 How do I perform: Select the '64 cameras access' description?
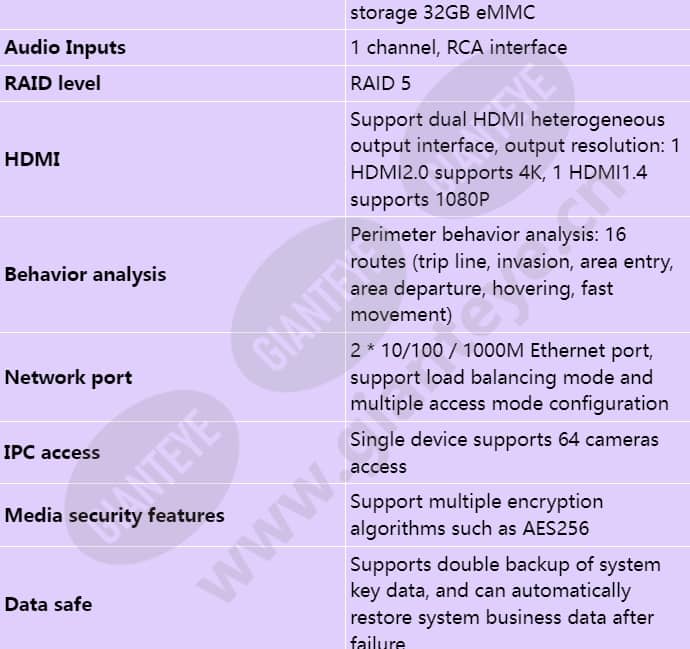click(504, 452)
